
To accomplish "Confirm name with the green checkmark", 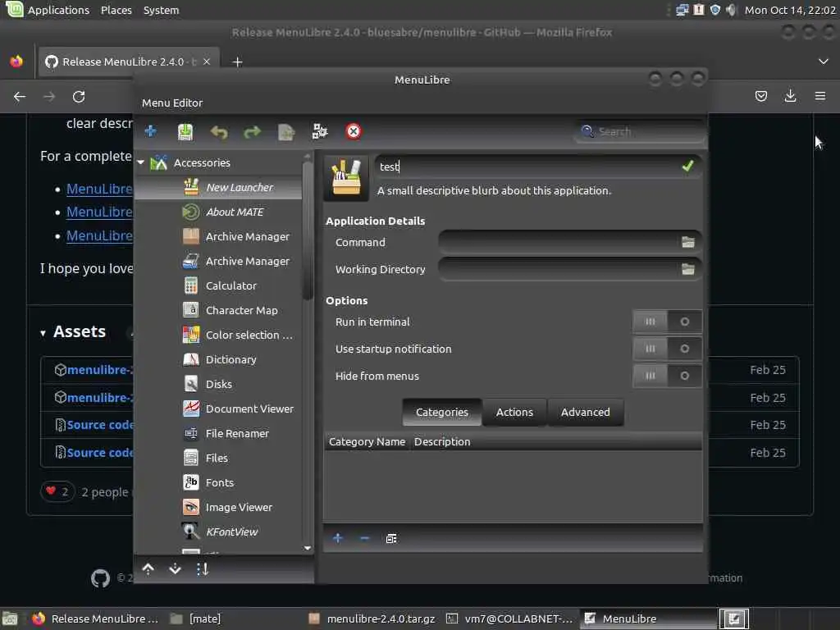I will (x=688, y=166).
